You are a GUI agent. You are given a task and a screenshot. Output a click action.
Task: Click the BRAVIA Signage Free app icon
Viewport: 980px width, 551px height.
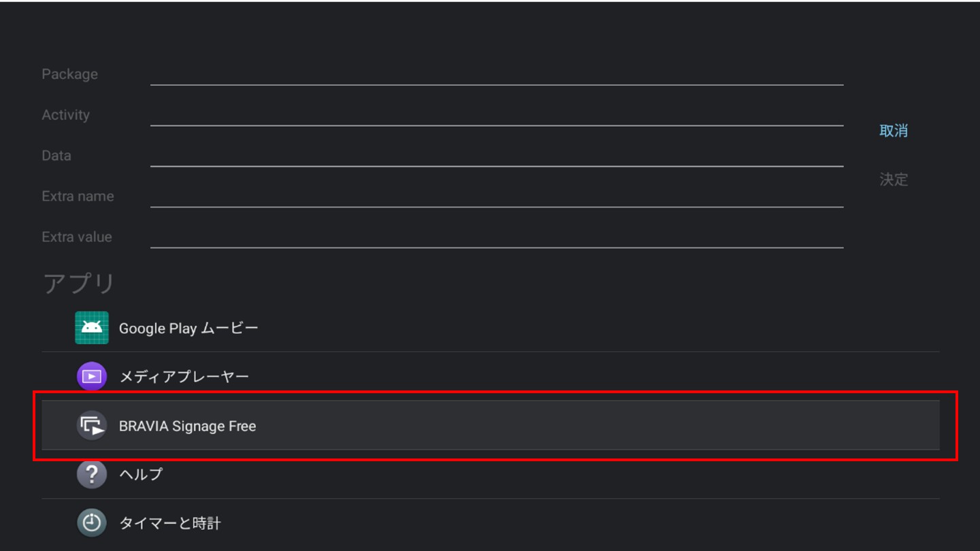[x=91, y=426]
